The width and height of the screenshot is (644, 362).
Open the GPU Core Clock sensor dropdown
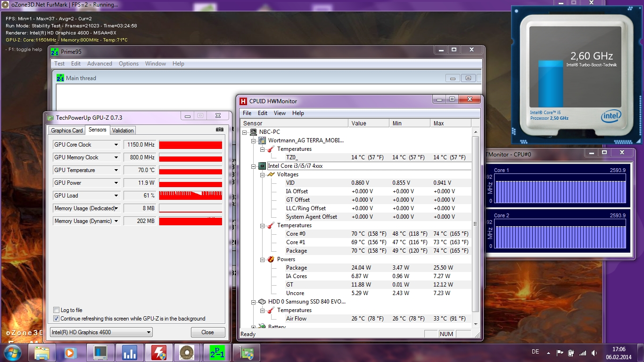(116, 145)
